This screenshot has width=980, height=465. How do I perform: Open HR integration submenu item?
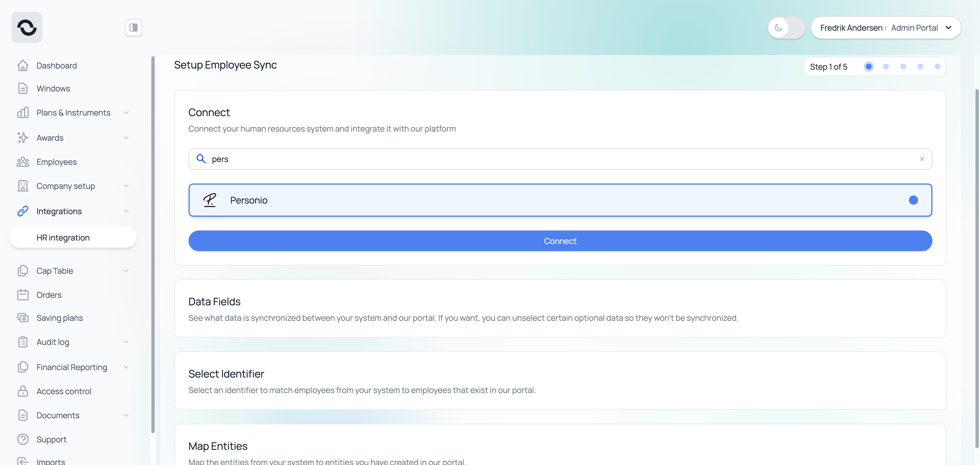pos(63,237)
